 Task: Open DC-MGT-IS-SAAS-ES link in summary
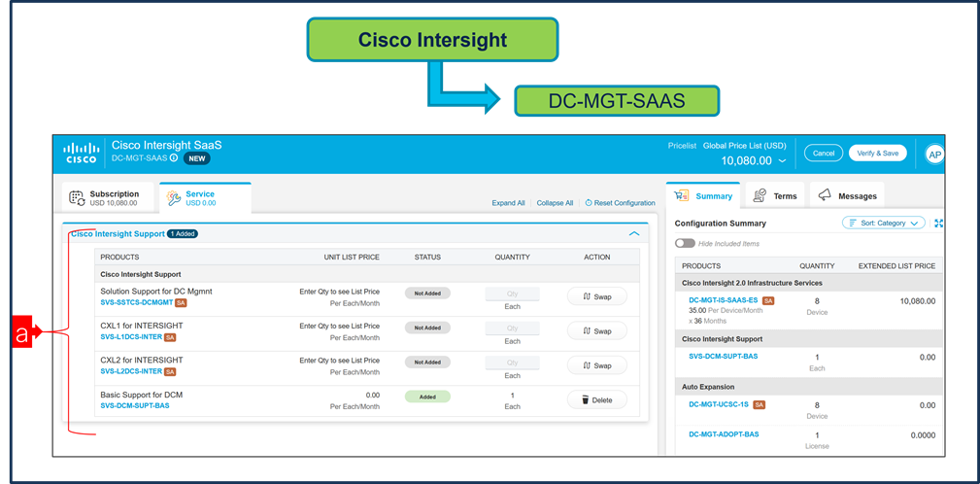point(724,300)
